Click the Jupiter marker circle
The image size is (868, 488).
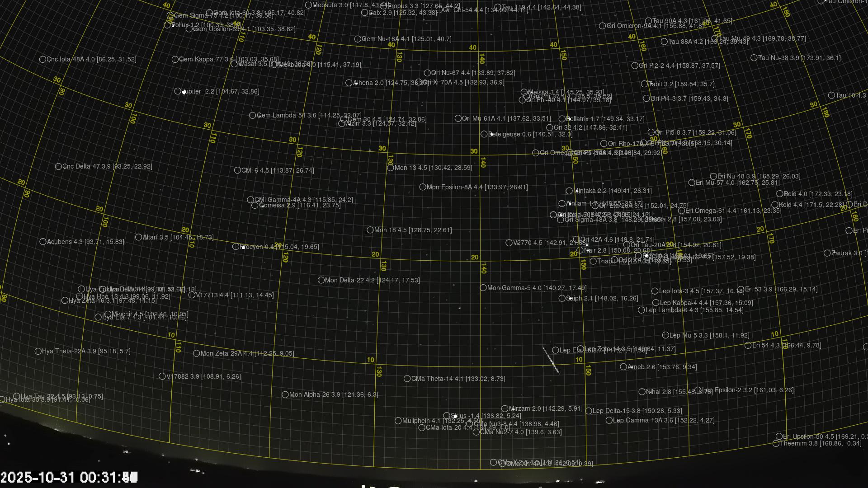[x=178, y=91]
